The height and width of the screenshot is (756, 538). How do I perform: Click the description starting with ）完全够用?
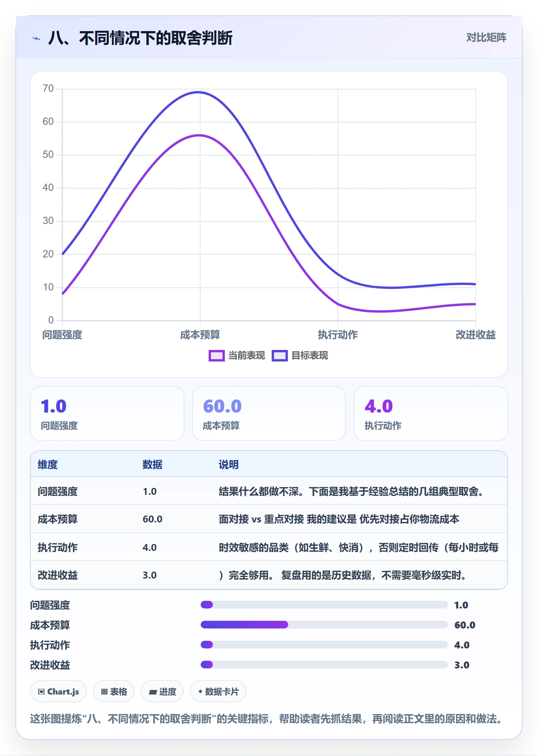pos(342,575)
